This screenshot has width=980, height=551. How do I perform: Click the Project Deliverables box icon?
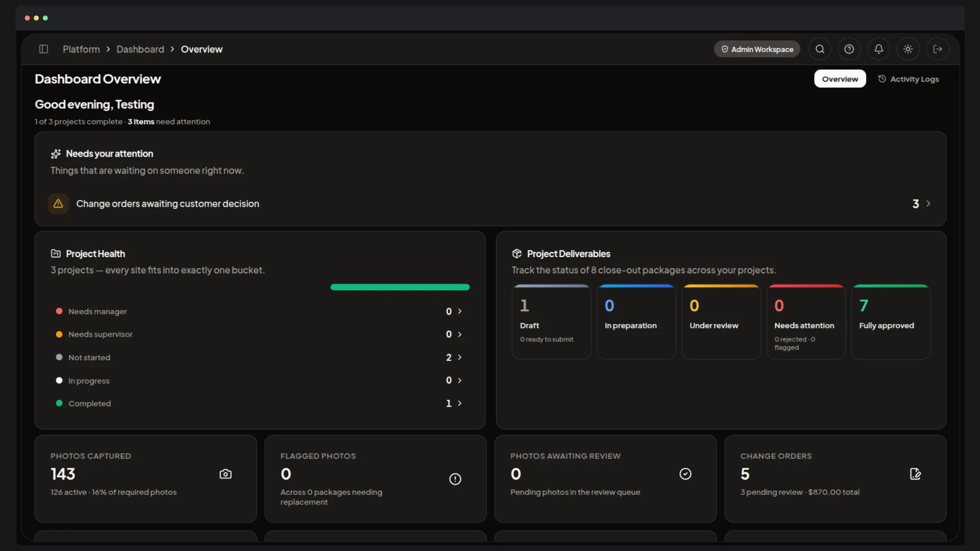pyautogui.click(x=517, y=254)
